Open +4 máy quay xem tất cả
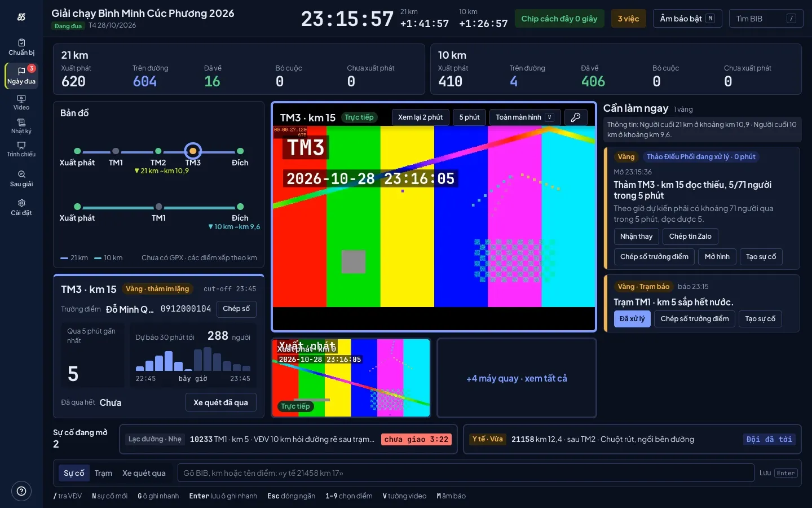This screenshot has height=508, width=812. click(x=517, y=378)
